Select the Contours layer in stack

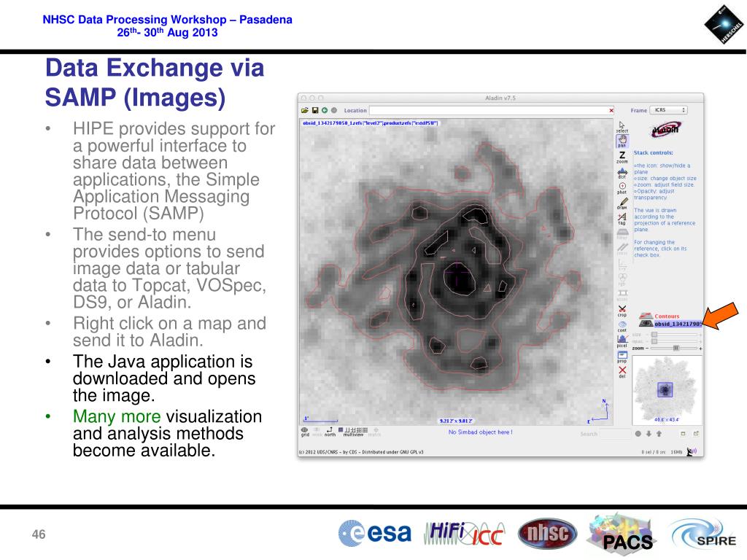pyautogui.click(x=667, y=316)
